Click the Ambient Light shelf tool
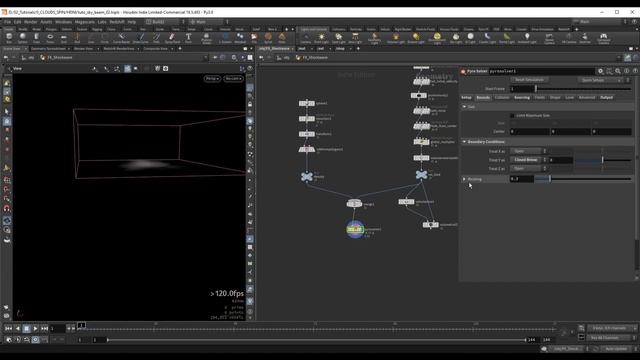 tap(527, 38)
